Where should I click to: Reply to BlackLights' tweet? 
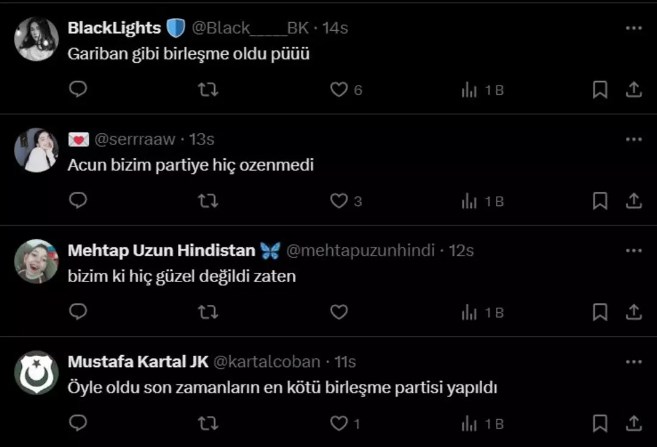pyautogui.click(x=78, y=90)
